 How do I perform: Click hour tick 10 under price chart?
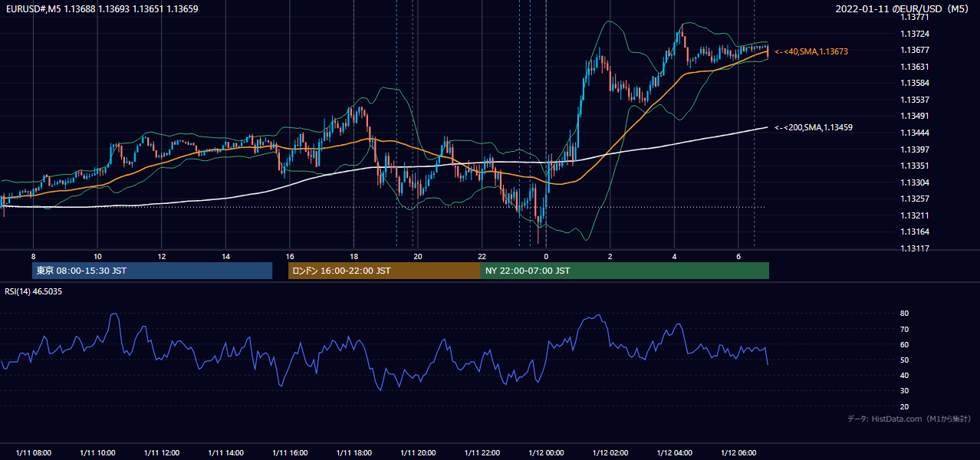pos(97,256)
